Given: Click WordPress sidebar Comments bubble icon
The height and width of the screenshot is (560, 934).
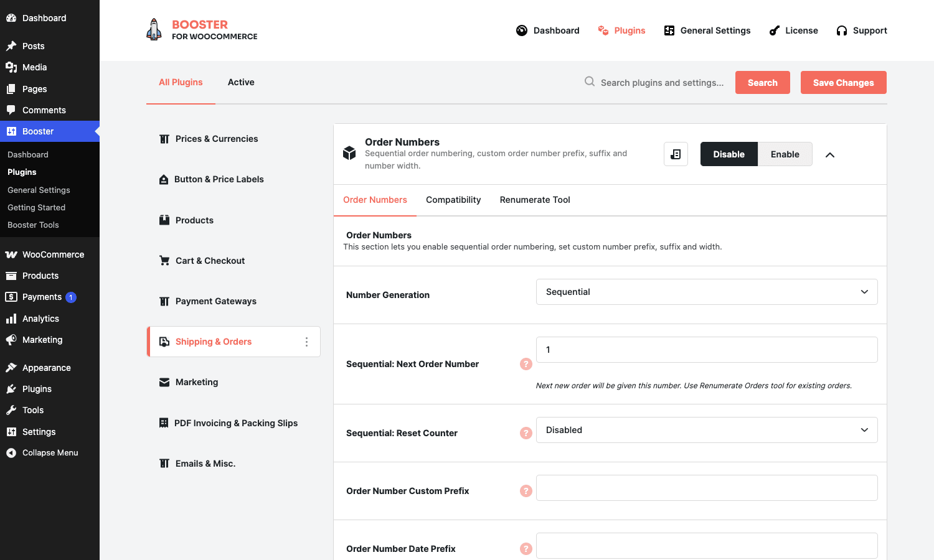Looking at the screenshot, I should 11,110.
